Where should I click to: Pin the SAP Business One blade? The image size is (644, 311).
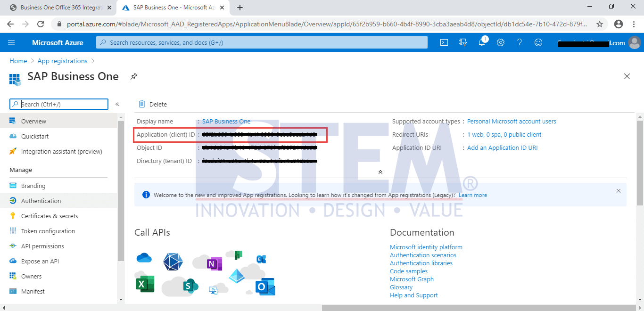tap(134, 76)
